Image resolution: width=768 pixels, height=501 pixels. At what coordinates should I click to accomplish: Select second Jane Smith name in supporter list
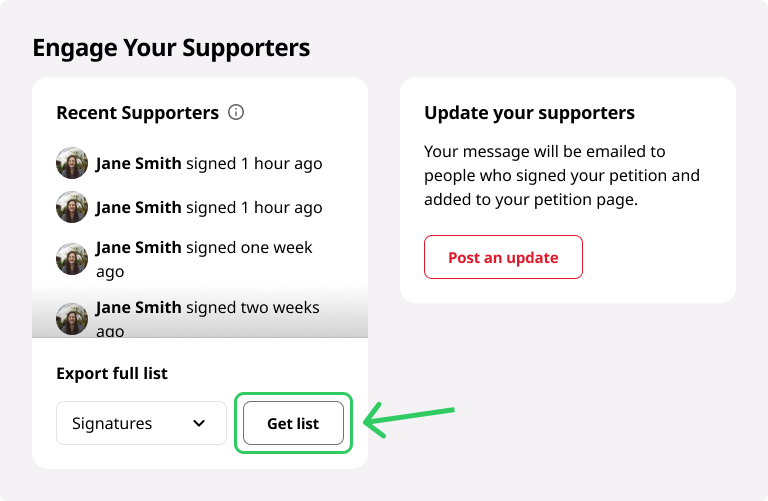139,207
